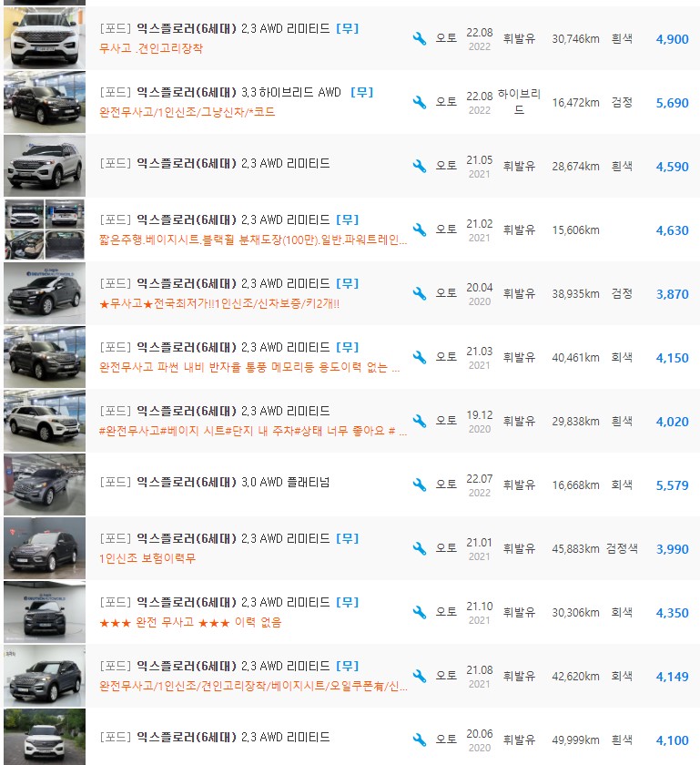Click price 4,900
Screen dimensions: 700x765
pyautogui.click(x=672, y=39)
